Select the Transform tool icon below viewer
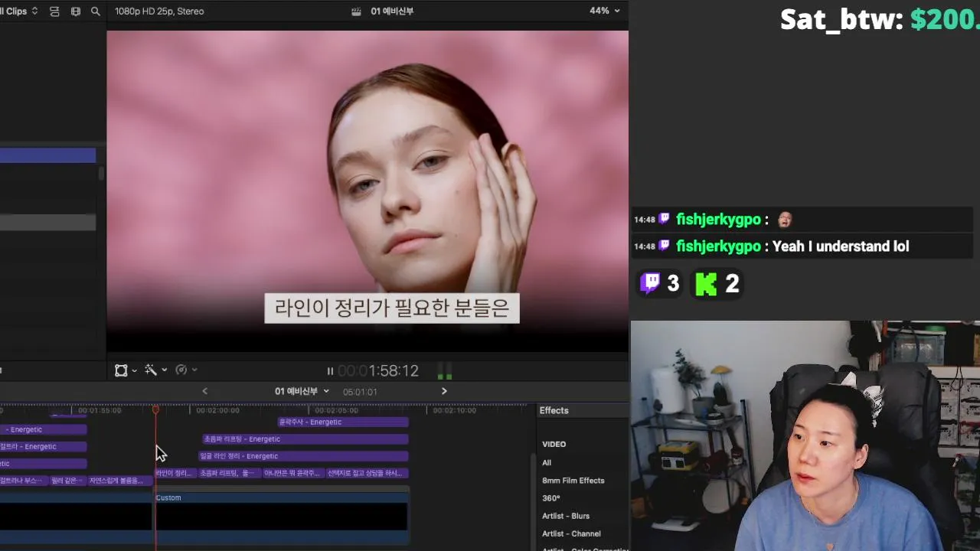 pos(121,370)
